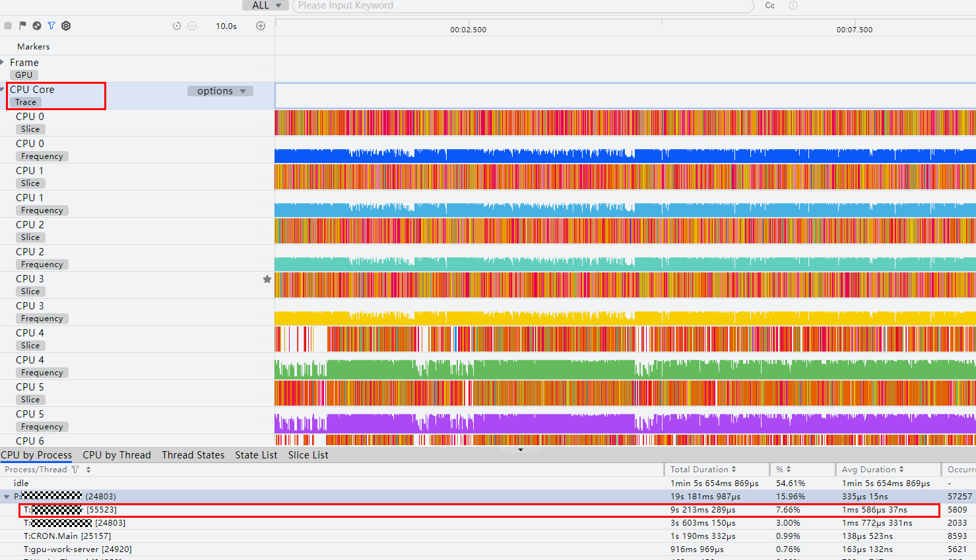Viewport: 976px width, 560px height.
Task: Click the pie-chart circle icon in the toolbar
Action: (37, 26)
